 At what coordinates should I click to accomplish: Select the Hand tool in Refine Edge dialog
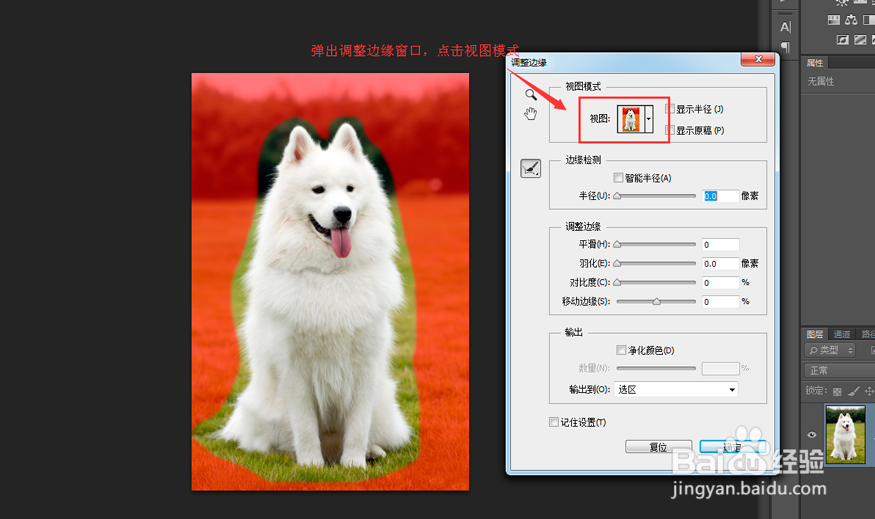tap(530, 114)
